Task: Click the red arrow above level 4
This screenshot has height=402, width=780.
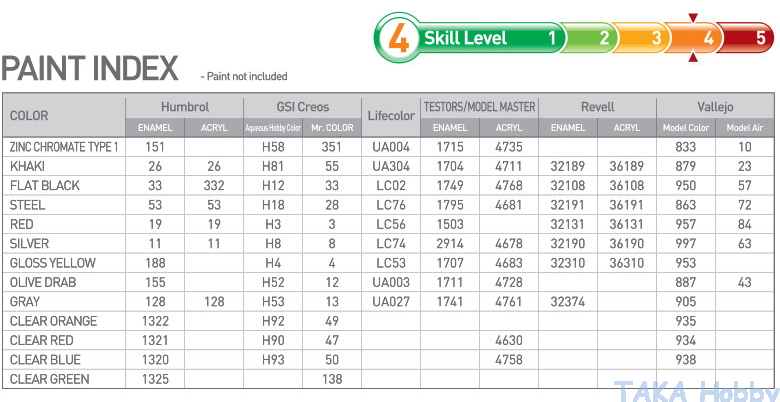Action: pyautogui.click(x=692, y=16)
